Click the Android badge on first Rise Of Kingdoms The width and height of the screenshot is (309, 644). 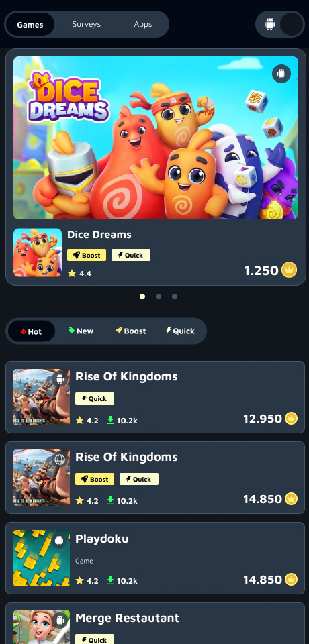[x=60, y=378]
